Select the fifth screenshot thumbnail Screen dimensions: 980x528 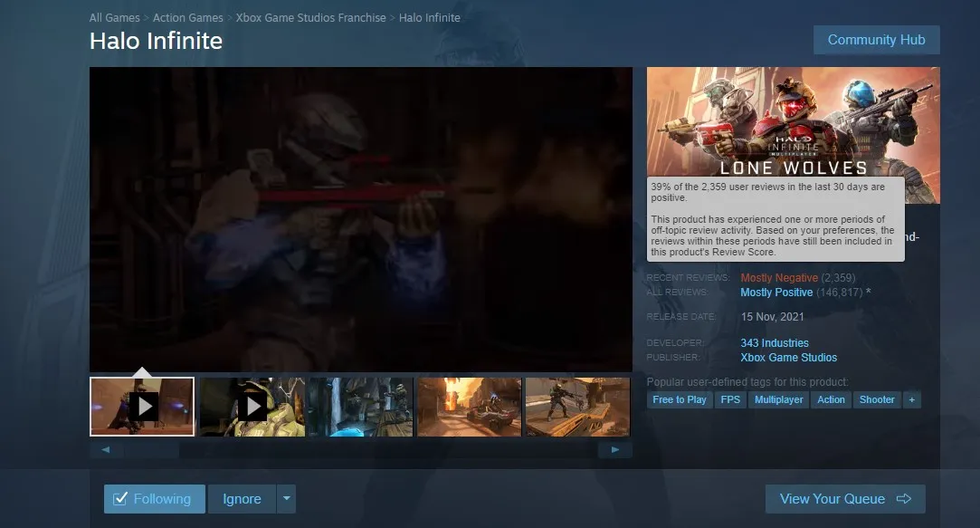pos(578,407)
